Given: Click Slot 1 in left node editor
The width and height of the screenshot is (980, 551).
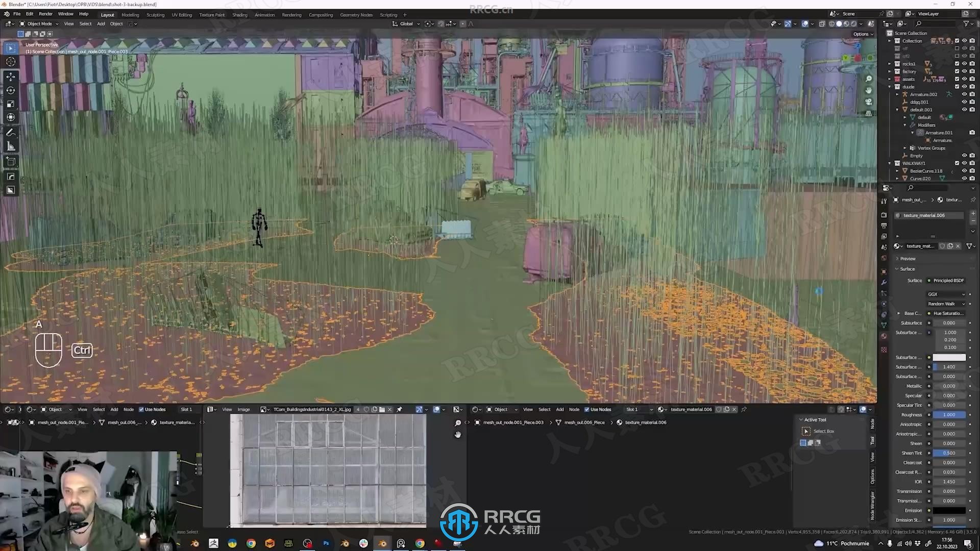Looking at the screenshot, I should coord(186,409).
